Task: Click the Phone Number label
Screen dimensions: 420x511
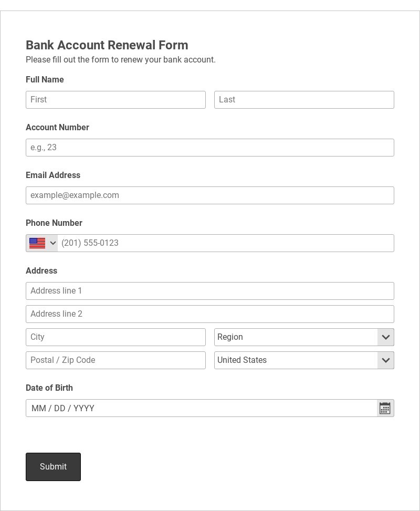Action: click(54, 223)
